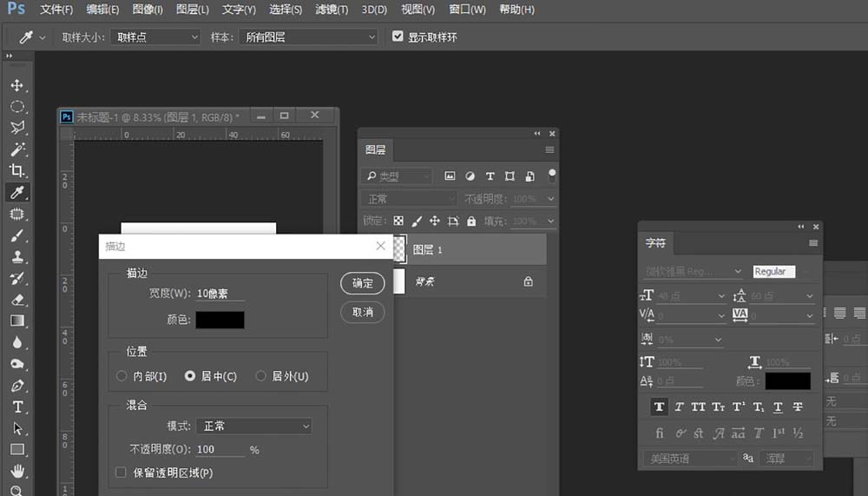Screen dimensions: 868x496
Task: Select the Elliptical Marquee tool
Action: click(17, 106)
